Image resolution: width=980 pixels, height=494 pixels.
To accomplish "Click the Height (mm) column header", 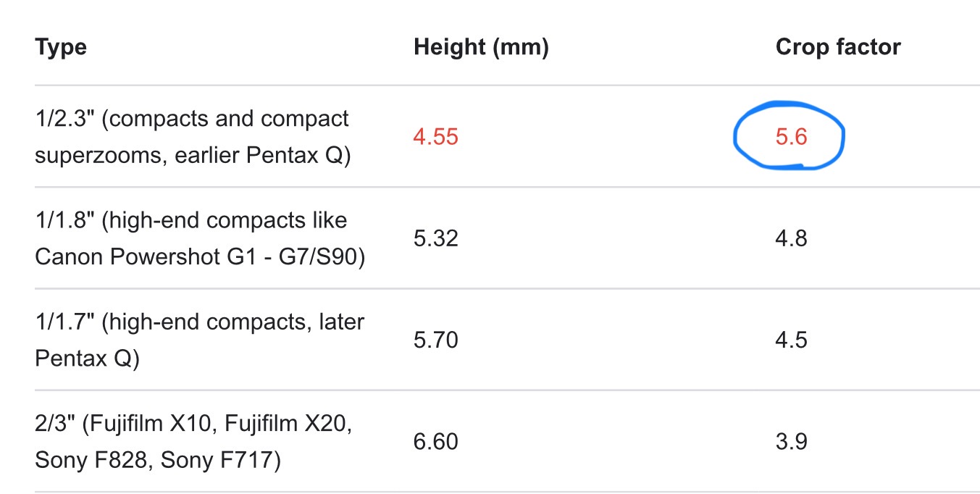I will (481, 48).
